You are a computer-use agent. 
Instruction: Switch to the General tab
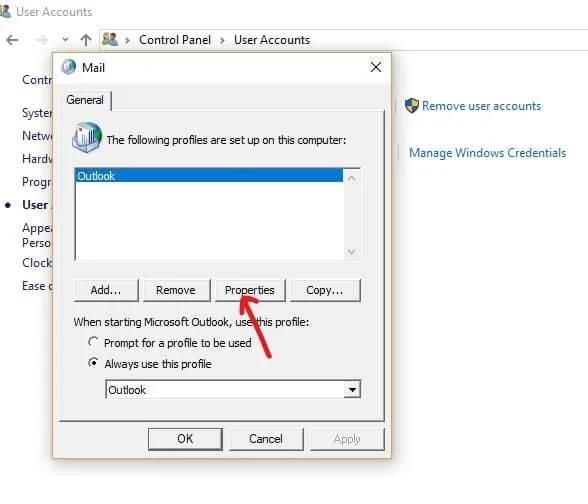[85, 100]
